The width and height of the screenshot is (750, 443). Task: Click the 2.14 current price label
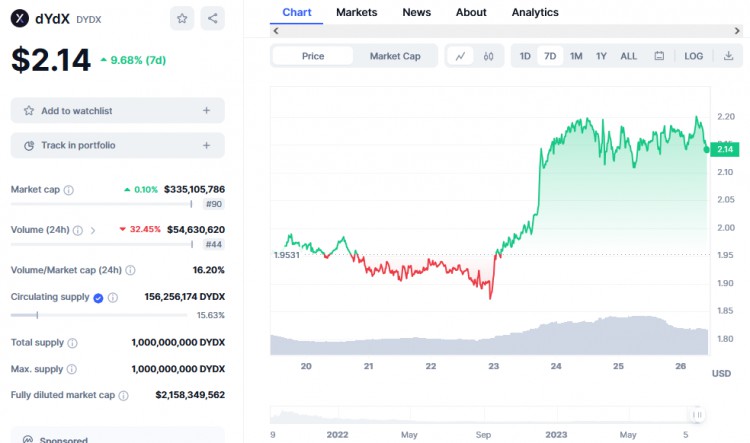point(725,150)
